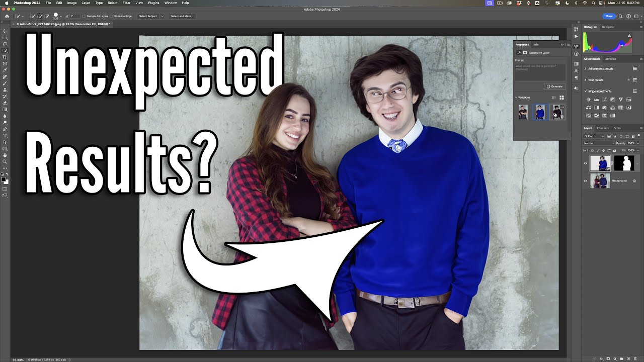This screenshot has height=362, width=644.
Task: Select the Gradient tool
Action: coord(5,110)
